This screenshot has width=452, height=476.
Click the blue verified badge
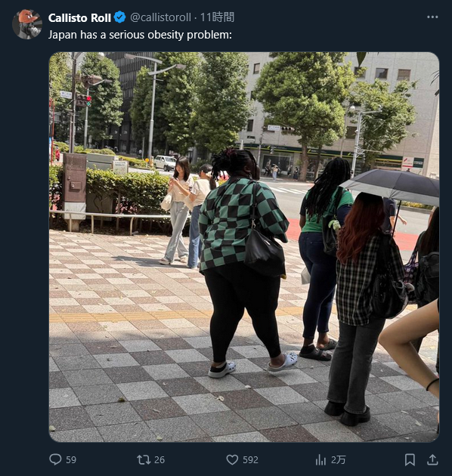[x=119, y=17]
